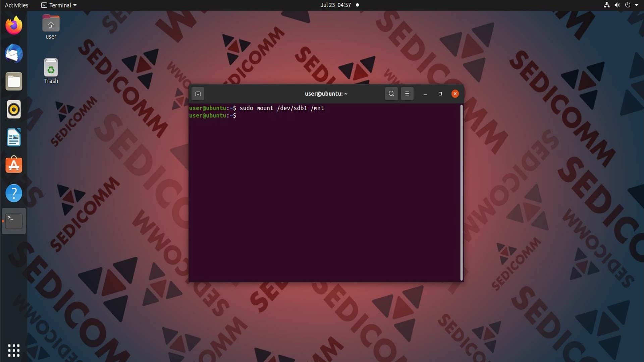
Task: Minimize the terminal window
Action: click(x=425, y=94)
